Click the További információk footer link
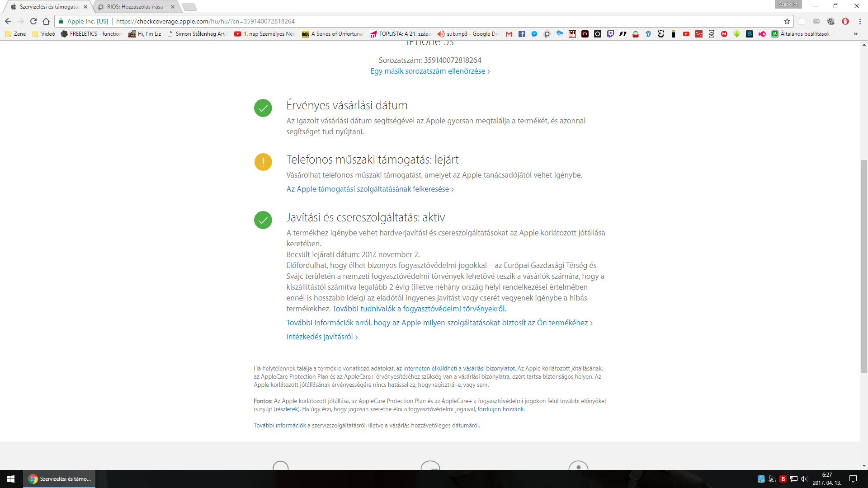The width and height of the screenshot is (868, 488). (x=280, y=426)
